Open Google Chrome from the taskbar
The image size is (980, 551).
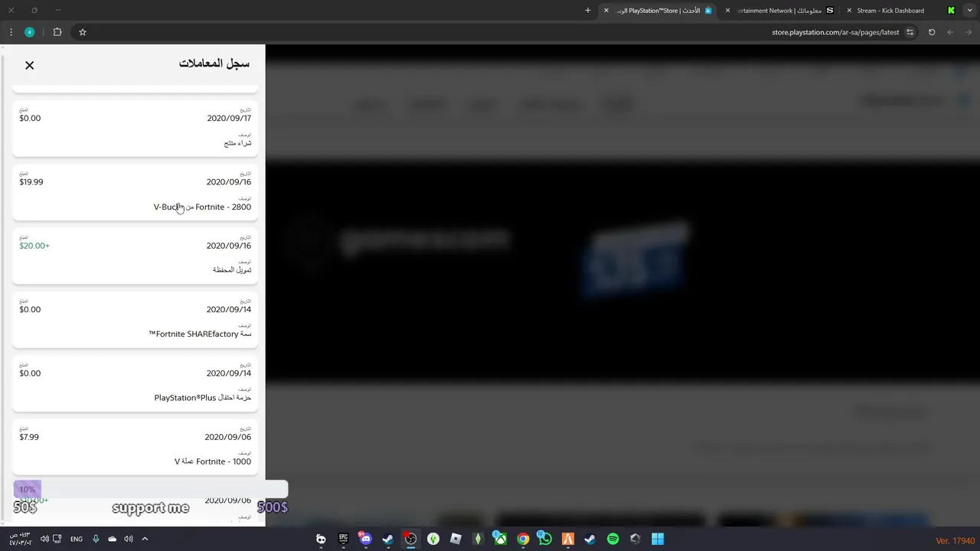523,539
